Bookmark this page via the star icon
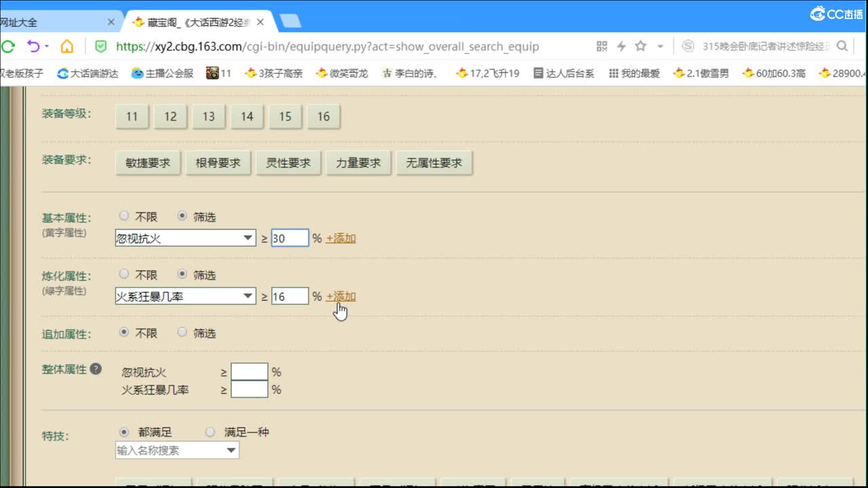The width and height of the screenshot is (868, 488). coord(639,47)
